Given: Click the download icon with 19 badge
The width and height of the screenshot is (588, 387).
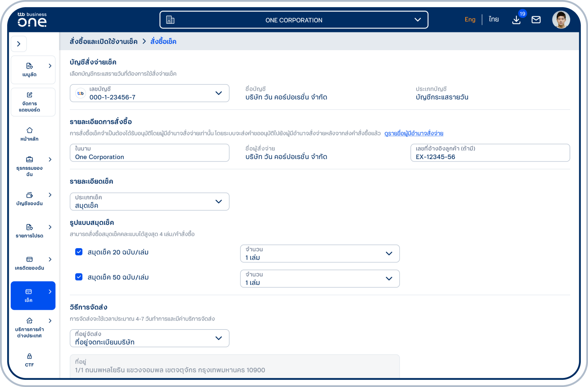Looking at the screenshot, I should click(516, 20).
